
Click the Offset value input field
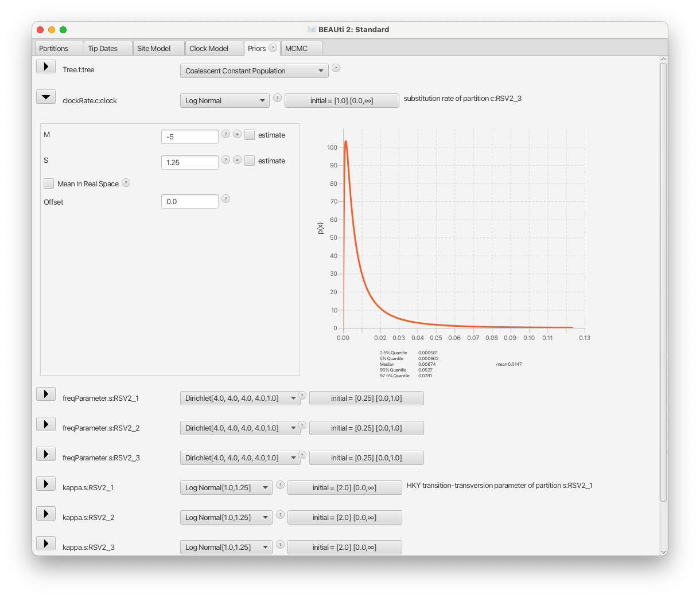coord(190,201)
